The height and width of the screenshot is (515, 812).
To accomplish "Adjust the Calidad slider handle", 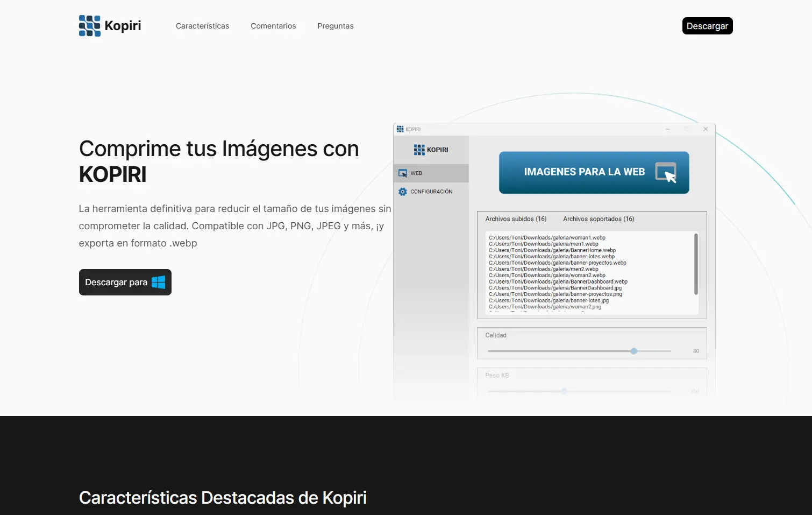I will 633,350.
